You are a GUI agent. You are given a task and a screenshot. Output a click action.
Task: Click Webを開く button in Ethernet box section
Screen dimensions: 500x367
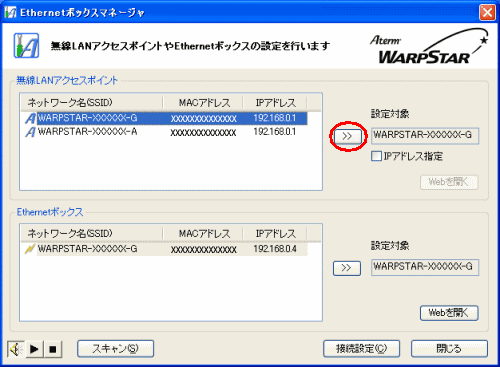point(449,313)
